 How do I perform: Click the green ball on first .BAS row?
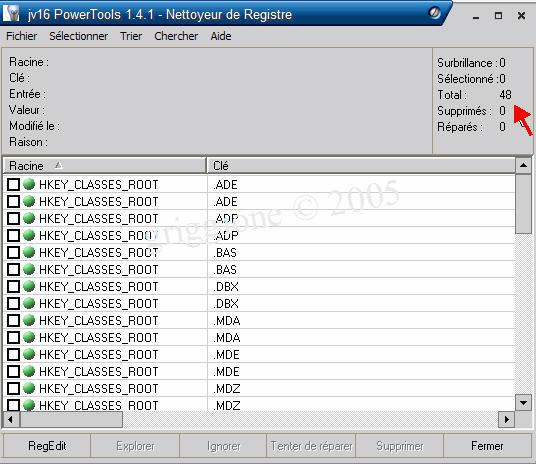point(29,252)
